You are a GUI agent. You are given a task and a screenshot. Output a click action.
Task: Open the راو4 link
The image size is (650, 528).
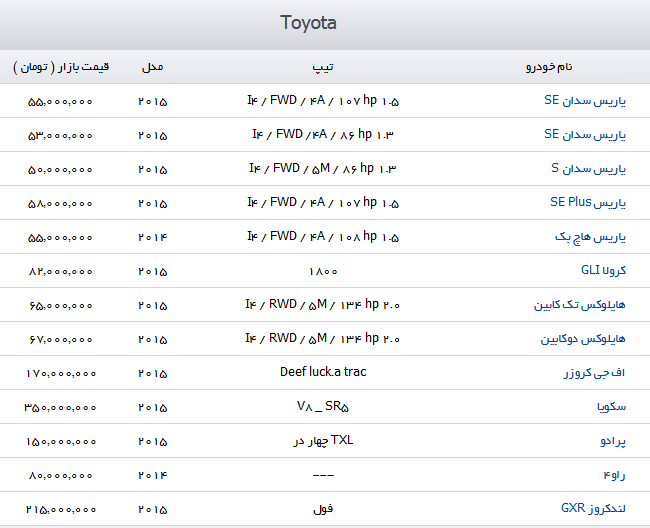tap(614, 475)
